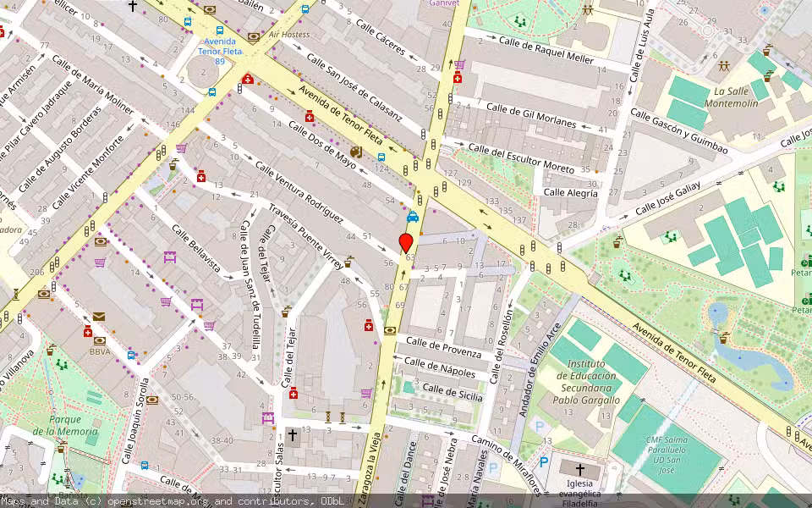Select the 'Andador de Emilio Arce' label
This screenshot has height=508, width=812.
(x=540, y=370)
